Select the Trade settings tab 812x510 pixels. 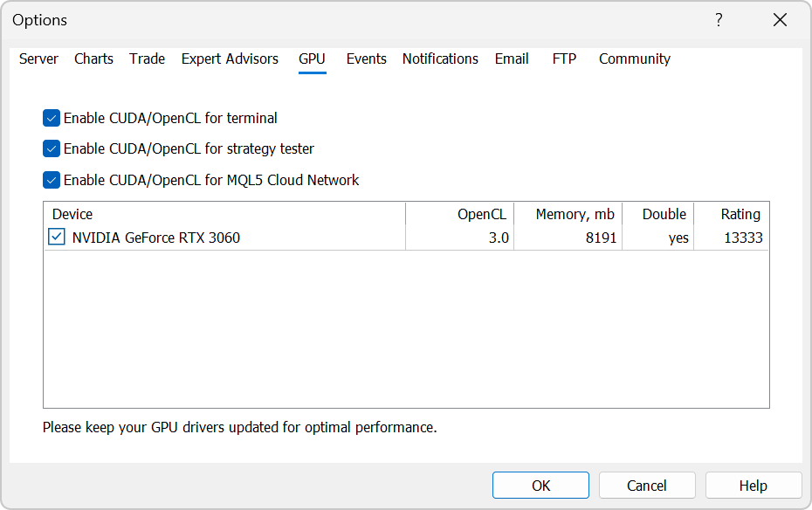point(147,59)
